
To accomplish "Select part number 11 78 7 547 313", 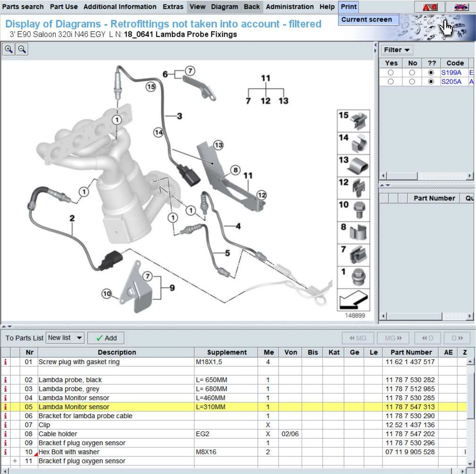I will (x=410, y=407).
